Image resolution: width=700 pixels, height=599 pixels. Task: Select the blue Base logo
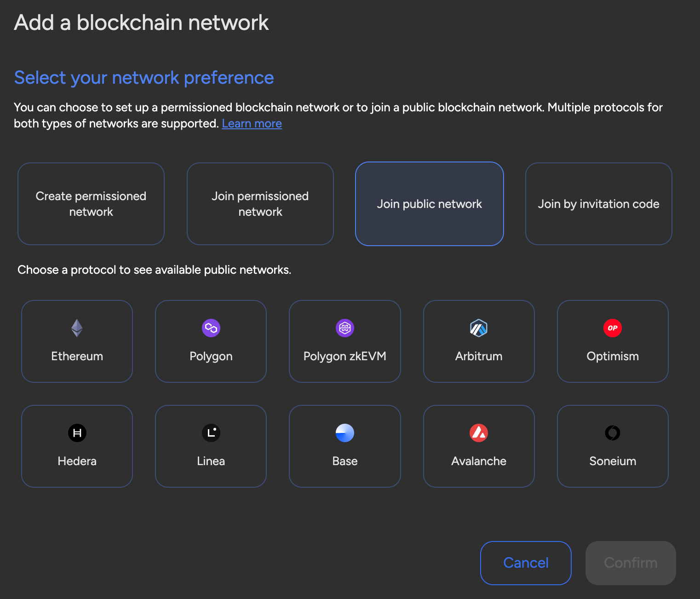pos(345,433)
